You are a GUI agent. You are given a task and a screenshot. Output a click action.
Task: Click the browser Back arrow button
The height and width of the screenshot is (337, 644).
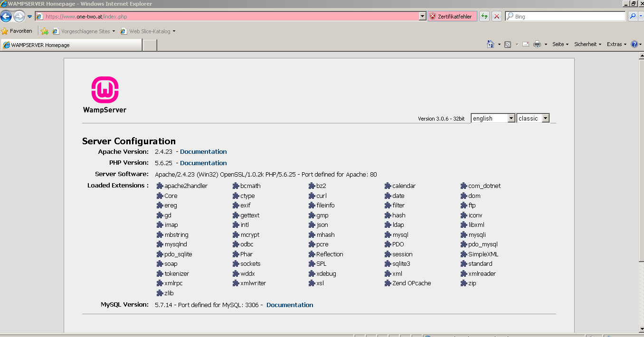point(6,17)
